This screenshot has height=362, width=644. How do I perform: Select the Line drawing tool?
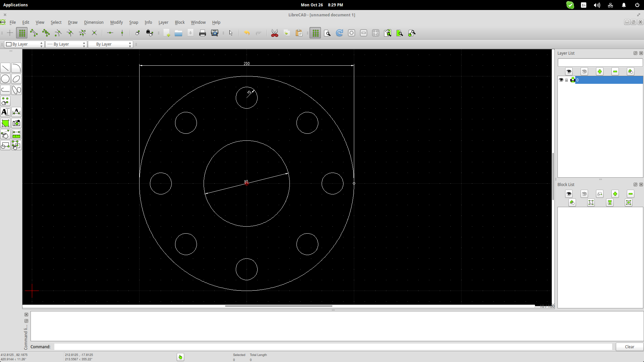[5, 68]
